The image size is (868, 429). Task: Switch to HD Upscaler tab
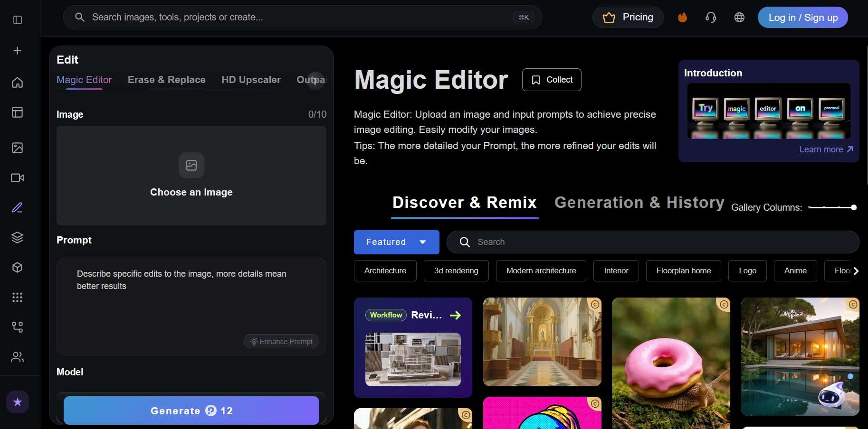tap(251, 80)
